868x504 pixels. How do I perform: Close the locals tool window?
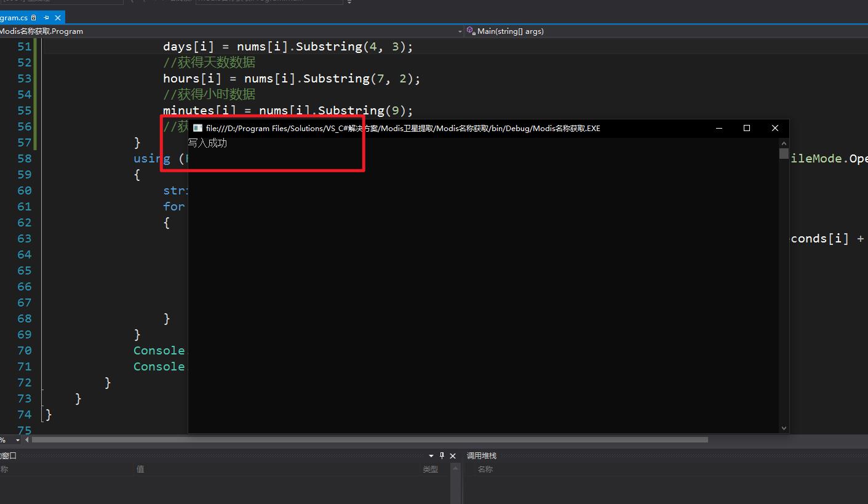pos(453,456)
